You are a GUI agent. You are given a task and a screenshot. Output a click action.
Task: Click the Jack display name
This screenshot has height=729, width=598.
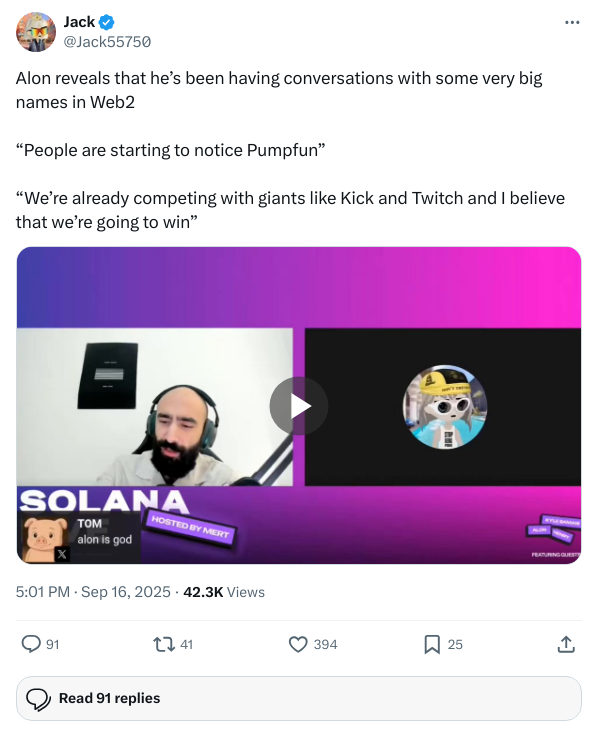click(x=79, y=22)
